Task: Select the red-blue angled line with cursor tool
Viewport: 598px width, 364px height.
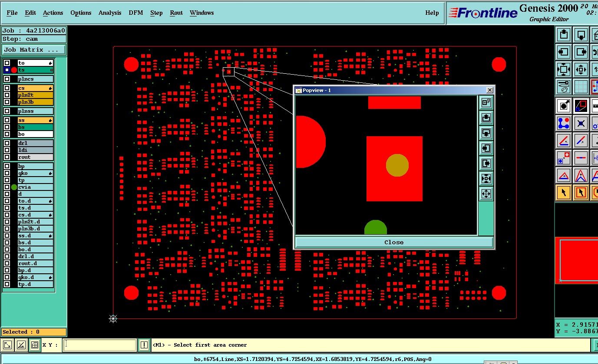Action: pyautogui.click(x=563, y=141)
